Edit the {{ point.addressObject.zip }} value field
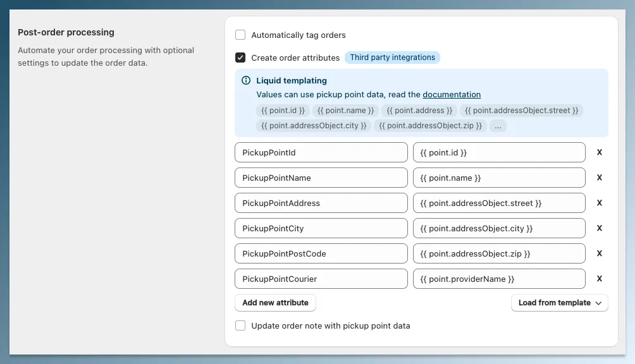635x364 pixels. point(499,253)
